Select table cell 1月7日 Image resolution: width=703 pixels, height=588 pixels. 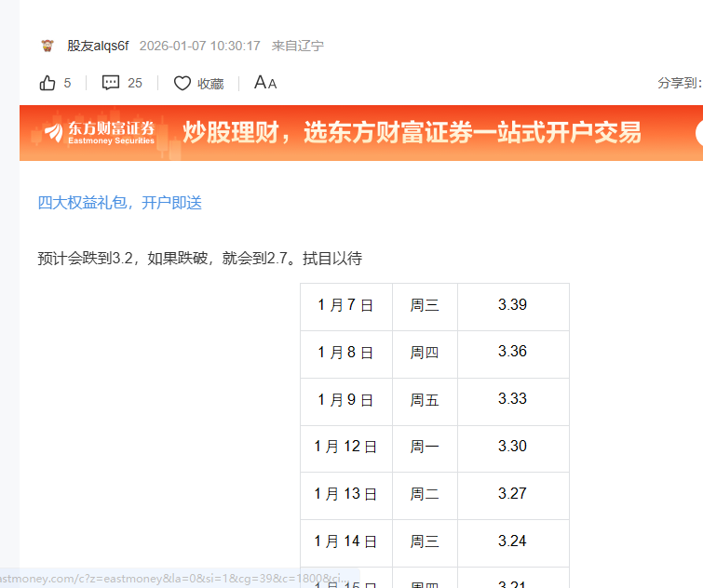346,307
